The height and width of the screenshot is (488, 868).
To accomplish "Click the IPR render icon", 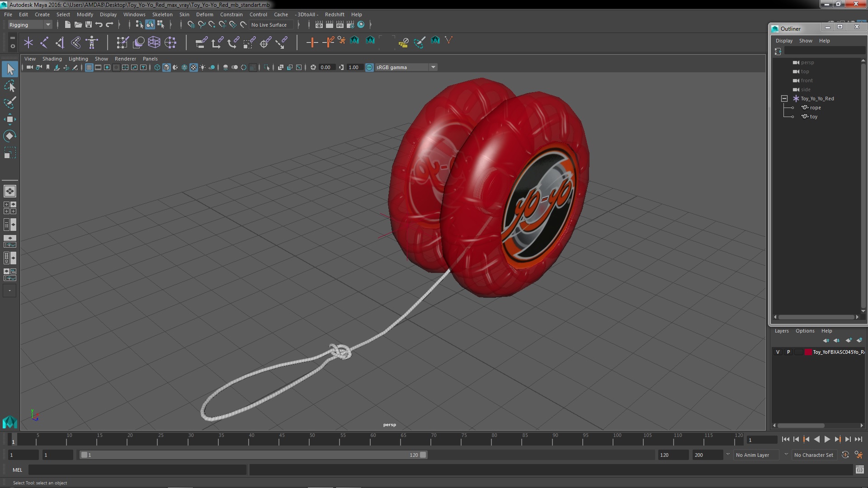I will tap(340, 25).
